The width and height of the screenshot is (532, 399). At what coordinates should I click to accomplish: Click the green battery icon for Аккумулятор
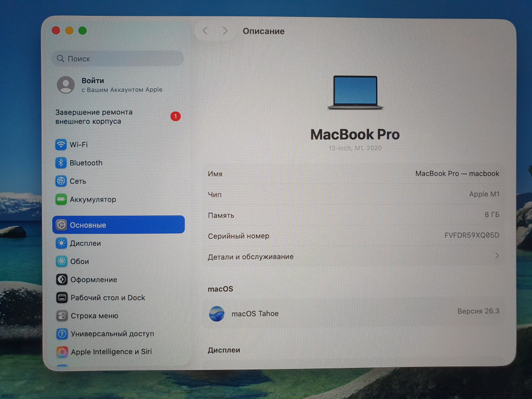click(x=61, y=199)
